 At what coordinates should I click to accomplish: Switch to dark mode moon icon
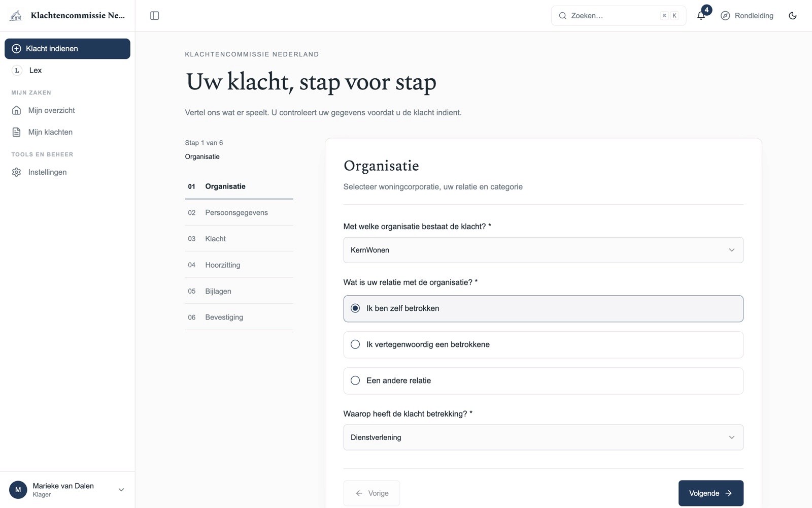793,16
